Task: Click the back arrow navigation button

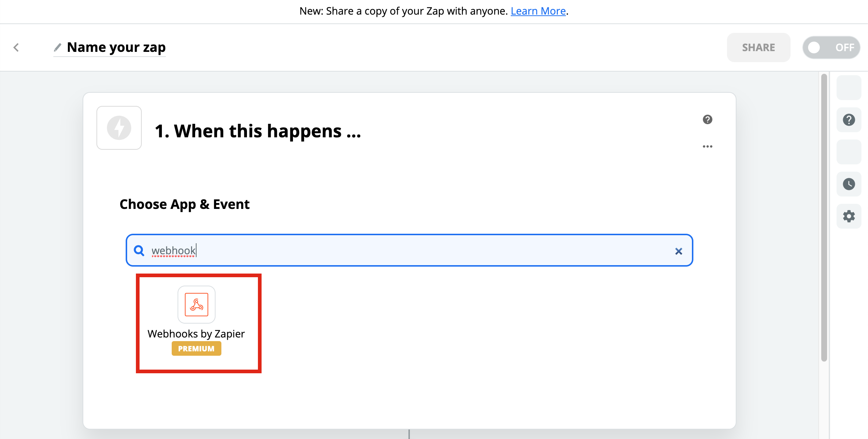Action: 16,47
